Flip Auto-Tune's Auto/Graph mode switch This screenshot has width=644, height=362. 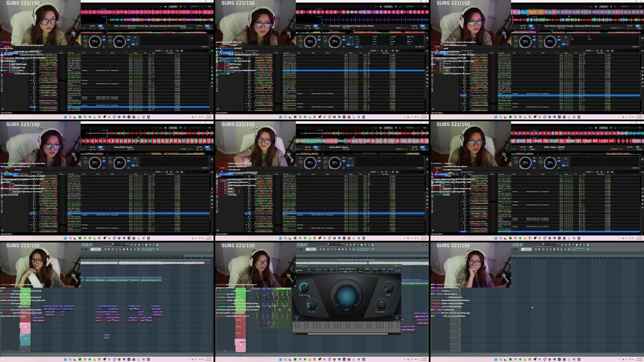345,271
